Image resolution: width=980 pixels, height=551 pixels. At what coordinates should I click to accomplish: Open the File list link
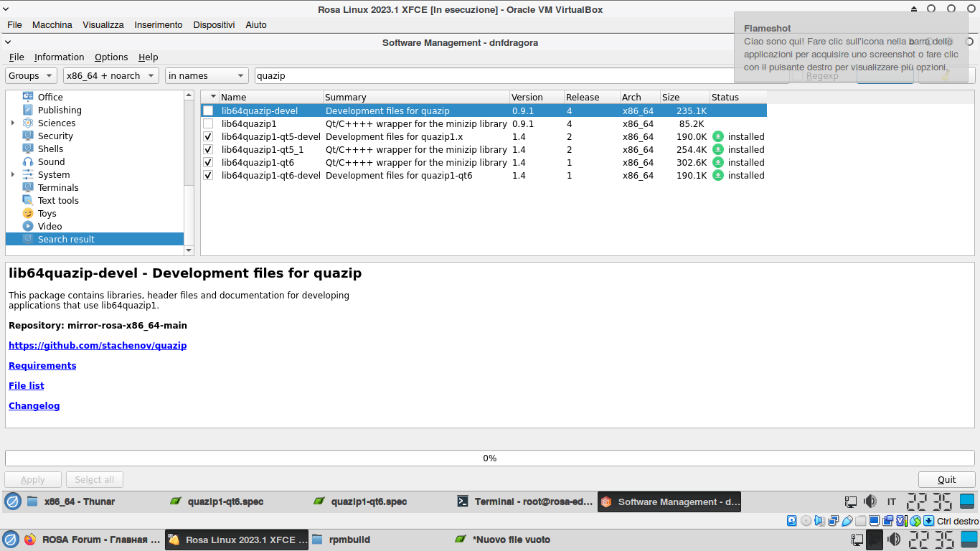tap(27, 385)
